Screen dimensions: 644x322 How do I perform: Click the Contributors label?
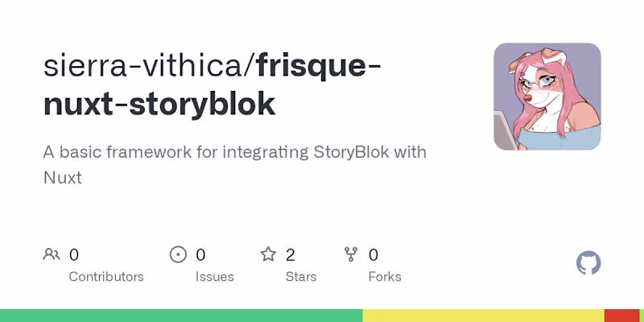point(106,277)
